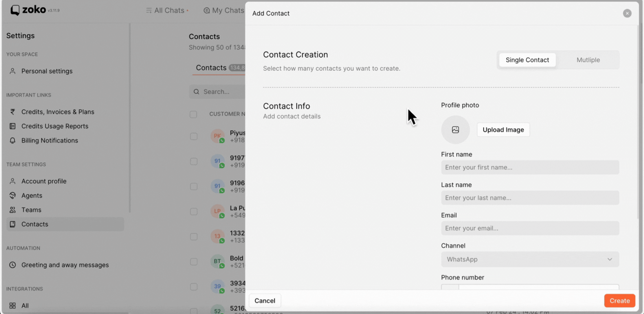Click the All Chats list icon
Viewport: 644px width, 314px height.
point(149,10)
